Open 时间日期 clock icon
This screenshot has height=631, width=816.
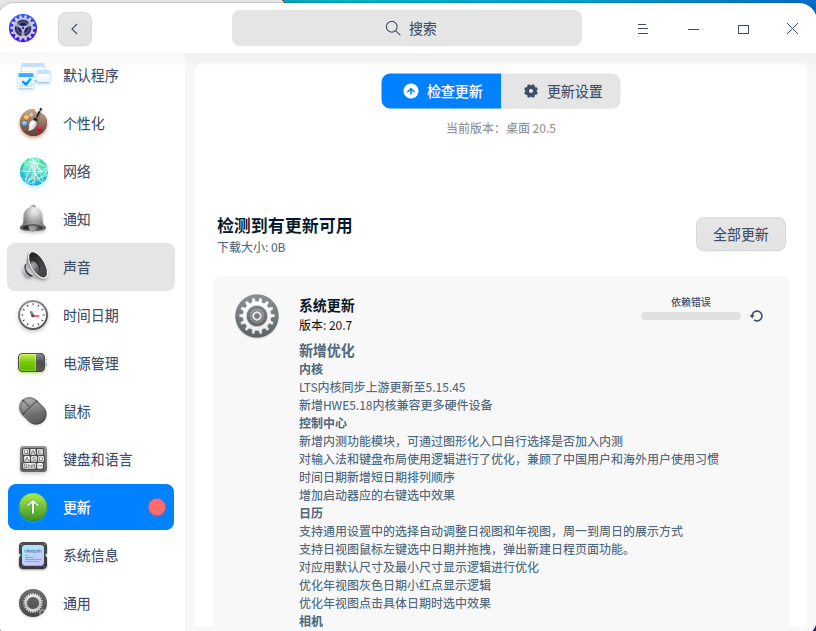pyautogui.click(x=33, y=315)
